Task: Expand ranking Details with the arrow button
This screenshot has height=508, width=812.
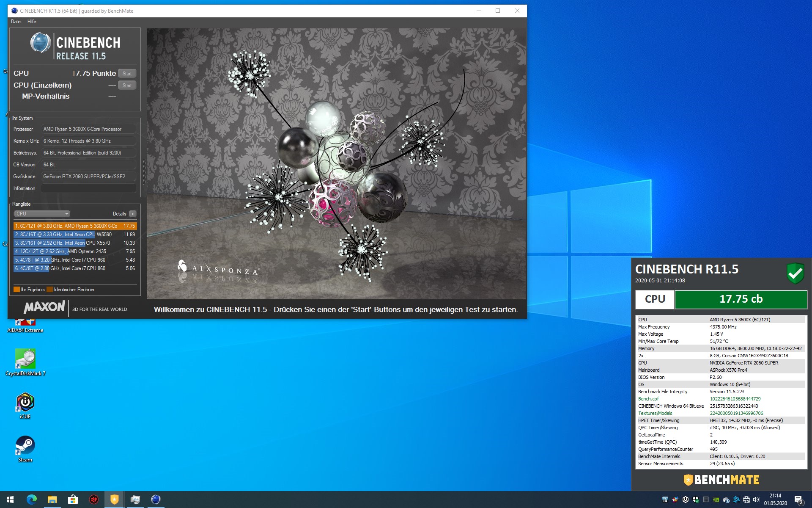Action: tap(133, 214)
